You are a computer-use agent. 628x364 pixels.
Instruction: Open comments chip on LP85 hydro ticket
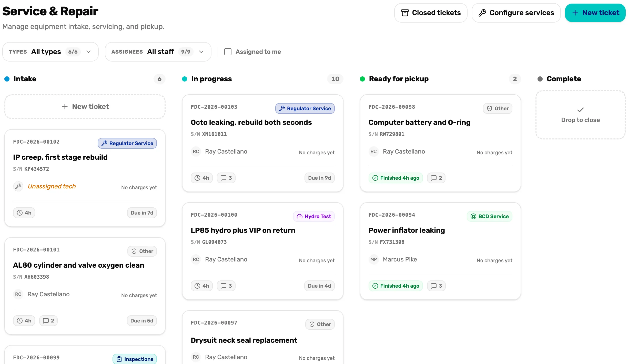coord(226,286)
